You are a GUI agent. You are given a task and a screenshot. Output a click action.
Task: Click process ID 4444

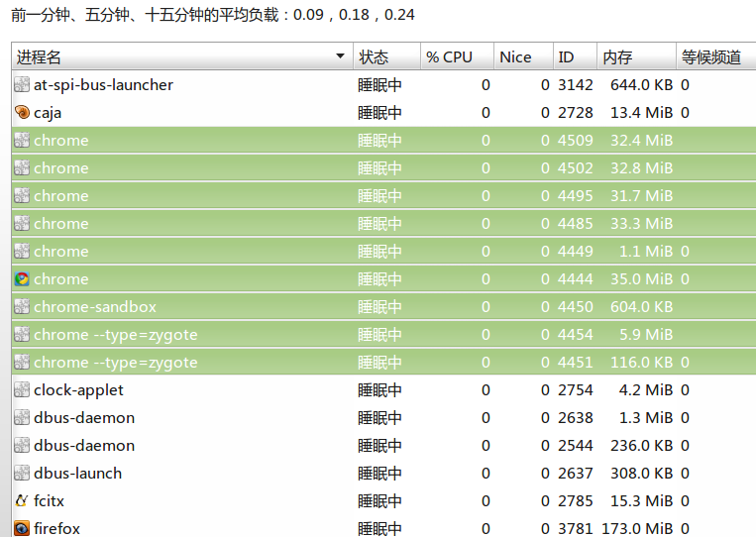coord(576,278)
